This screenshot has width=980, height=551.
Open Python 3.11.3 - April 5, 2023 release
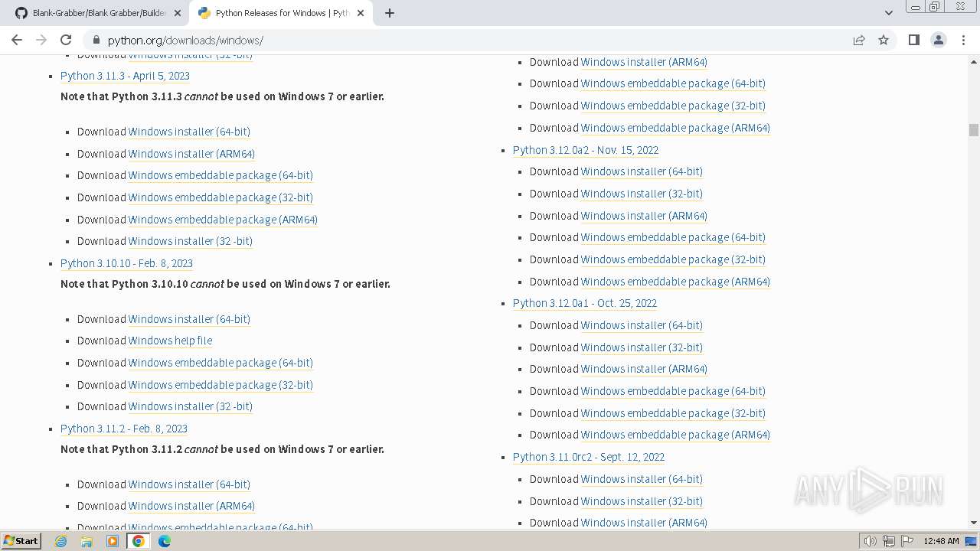tap(125, 76)
